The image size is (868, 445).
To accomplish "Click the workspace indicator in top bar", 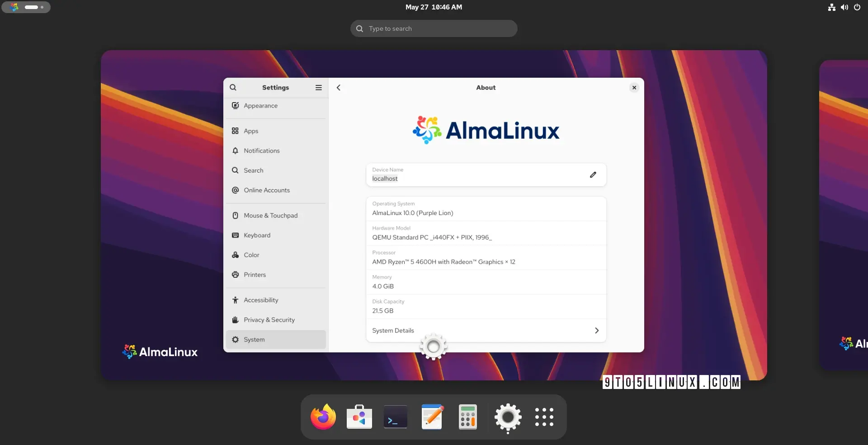I will [26, 7].
